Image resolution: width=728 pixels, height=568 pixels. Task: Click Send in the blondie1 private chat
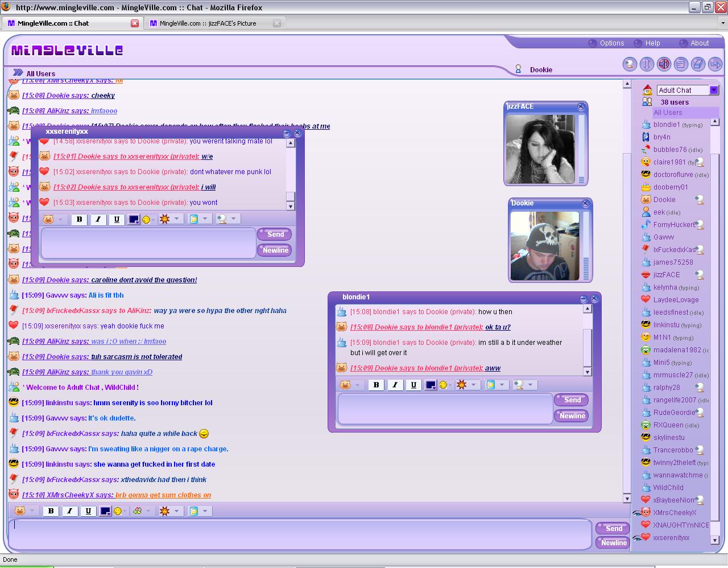[572, 400]
